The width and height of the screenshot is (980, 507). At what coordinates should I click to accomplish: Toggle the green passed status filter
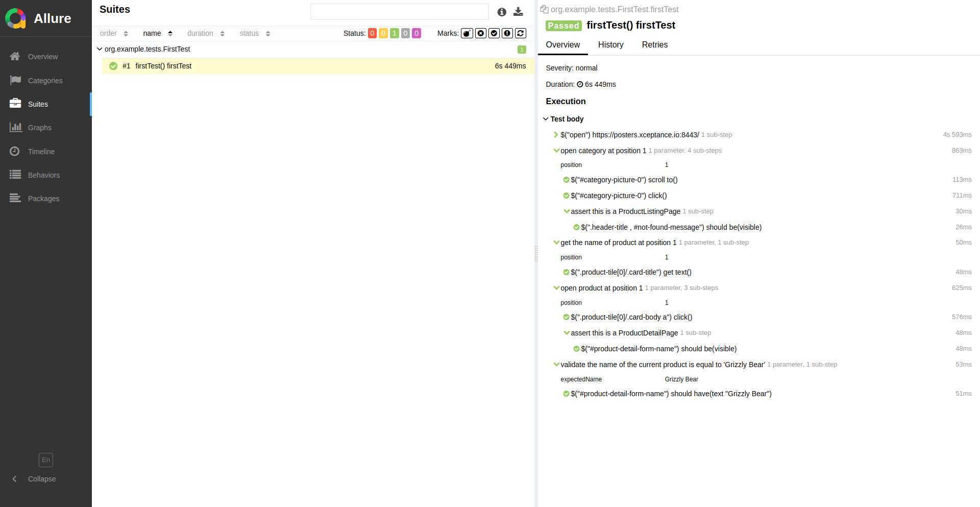394,33
